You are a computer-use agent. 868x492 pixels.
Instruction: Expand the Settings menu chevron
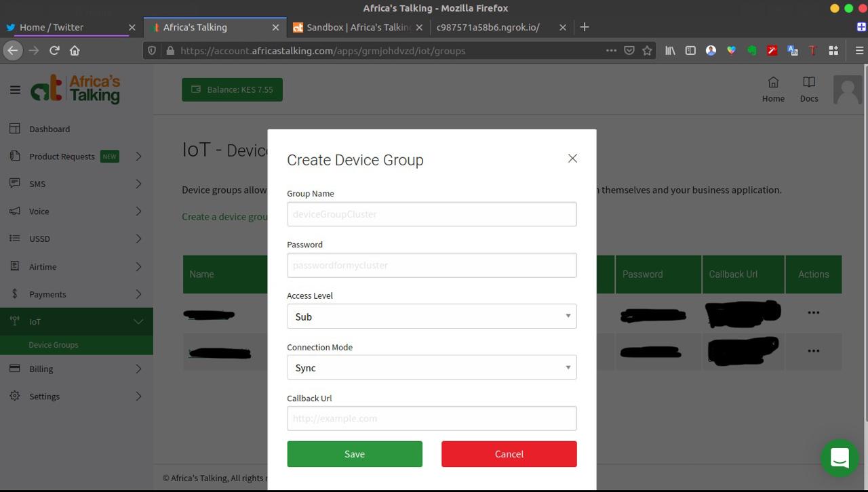click(138, 396)
